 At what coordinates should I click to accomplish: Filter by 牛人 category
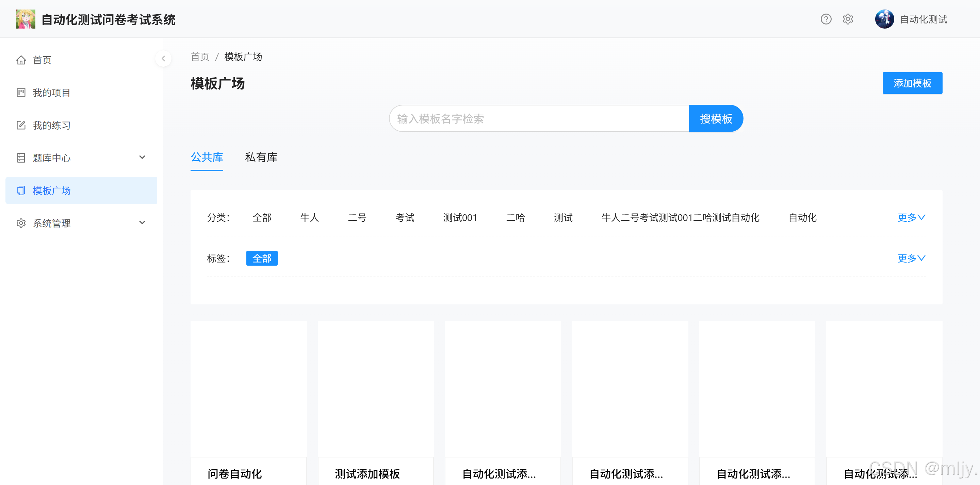(309, 218)
